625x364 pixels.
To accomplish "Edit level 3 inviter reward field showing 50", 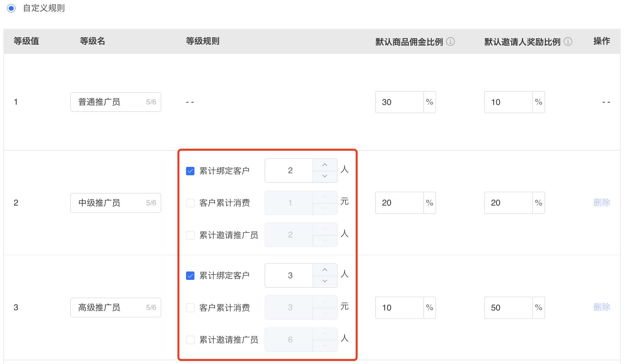I will click(508, 307).
